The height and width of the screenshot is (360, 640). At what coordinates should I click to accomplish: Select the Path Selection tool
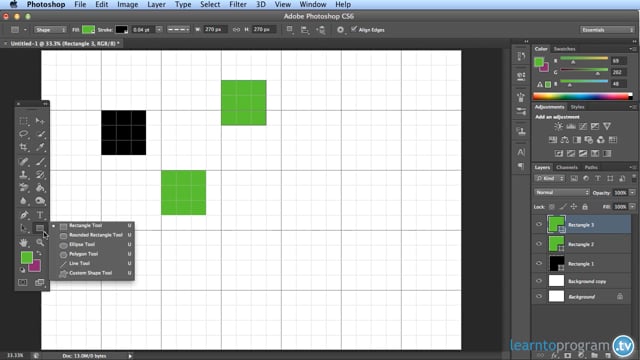[x=23, y=228]
